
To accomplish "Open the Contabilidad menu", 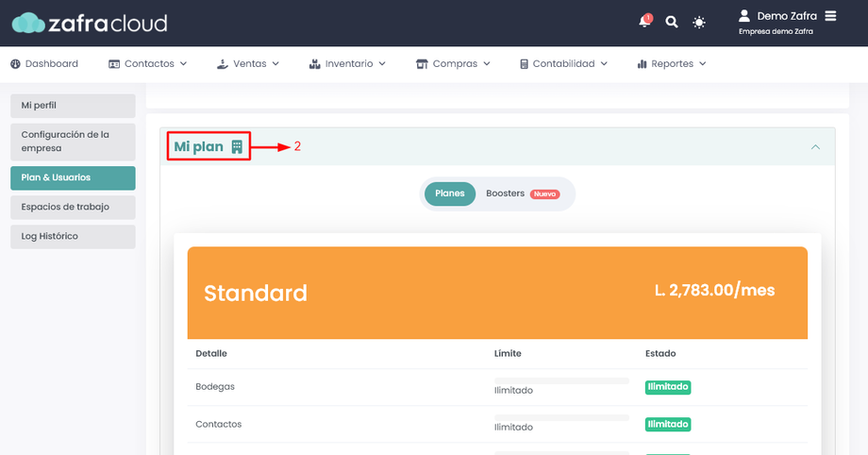I will (x=563, y=64).
